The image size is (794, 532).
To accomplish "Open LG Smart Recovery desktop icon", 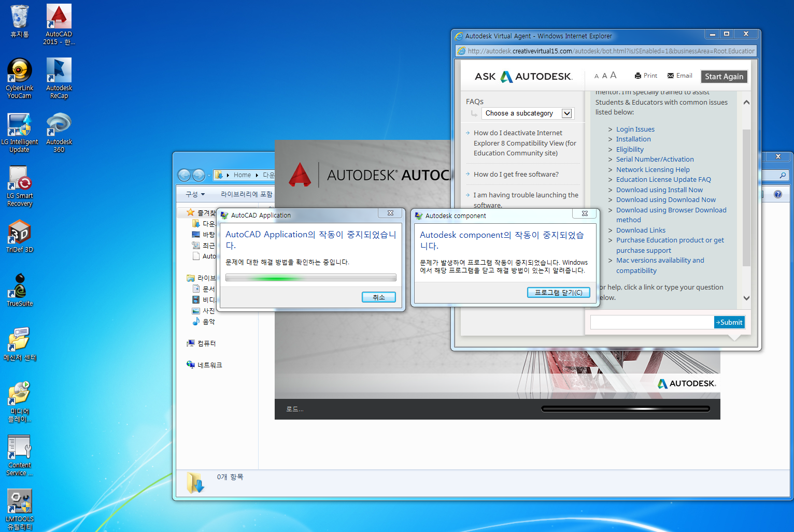I will (20, 186).
